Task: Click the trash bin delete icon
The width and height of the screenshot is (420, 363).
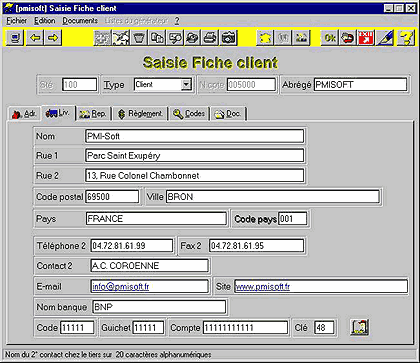Action: point(139,38)
